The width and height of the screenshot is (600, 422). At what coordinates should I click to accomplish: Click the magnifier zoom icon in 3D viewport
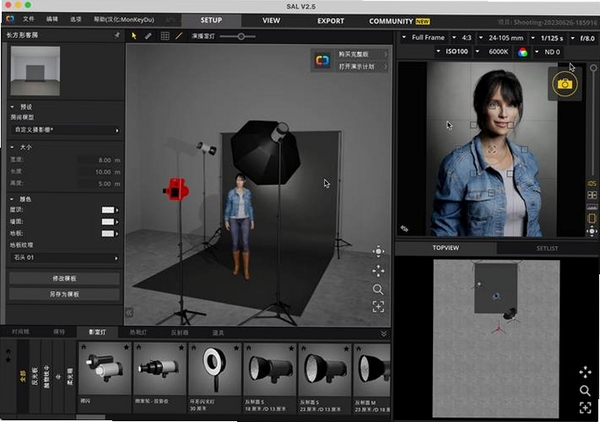[378, 289]
